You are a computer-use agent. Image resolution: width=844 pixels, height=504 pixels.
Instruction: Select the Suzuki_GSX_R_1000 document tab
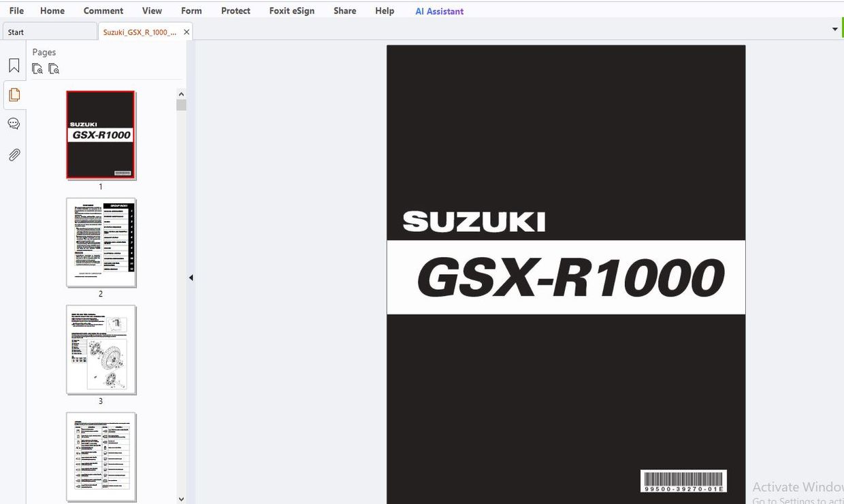tap(140, 31)
